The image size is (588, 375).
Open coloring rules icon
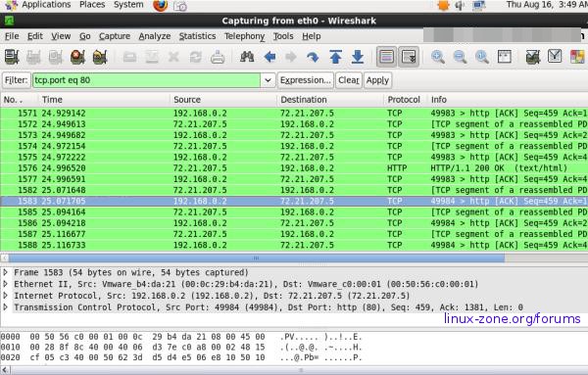[x=577, y=57]
